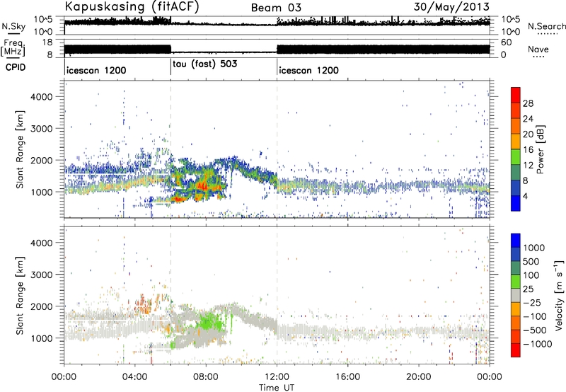Click the Velocity colorbar value '-500'
Screen dimensions: 566x392
(x=535, y=330)
